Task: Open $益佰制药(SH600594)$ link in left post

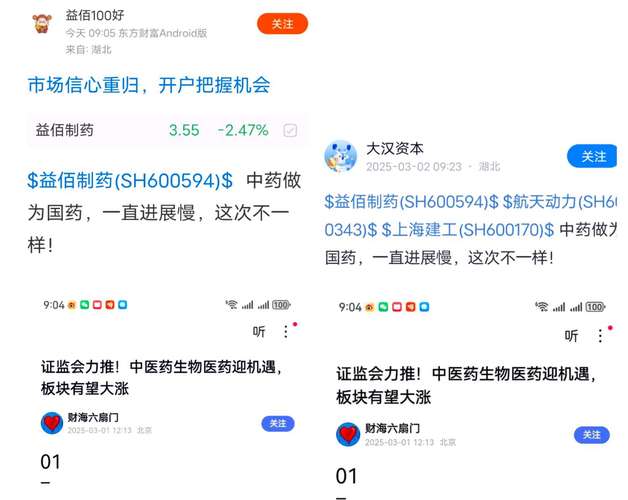Action: [130, 180]
